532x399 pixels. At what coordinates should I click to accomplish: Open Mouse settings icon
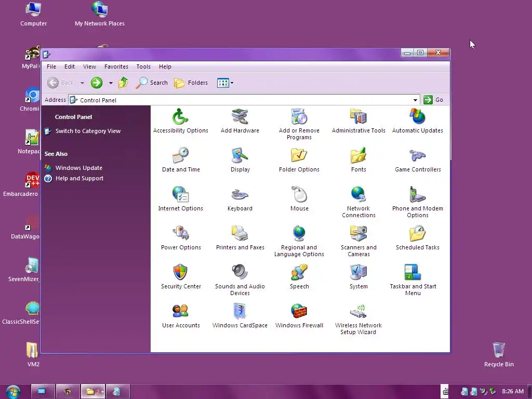[x=299, y=199]
